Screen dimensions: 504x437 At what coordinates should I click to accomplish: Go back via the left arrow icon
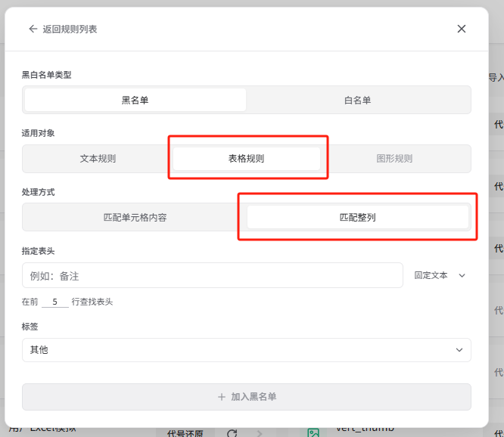tap(33, 29)
